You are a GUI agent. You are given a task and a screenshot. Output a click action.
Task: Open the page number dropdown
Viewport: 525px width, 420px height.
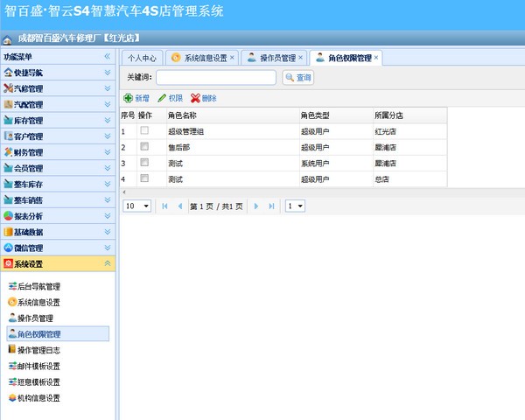296,206
